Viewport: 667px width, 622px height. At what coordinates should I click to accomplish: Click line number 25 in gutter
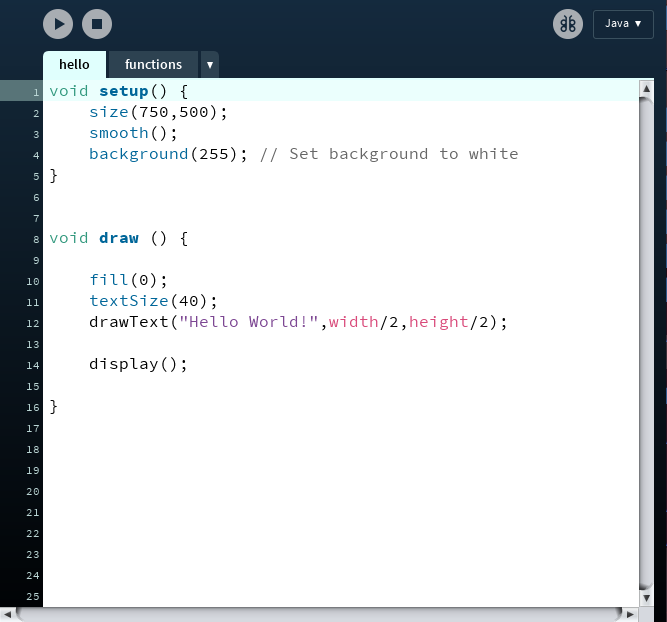click(33, 596)
